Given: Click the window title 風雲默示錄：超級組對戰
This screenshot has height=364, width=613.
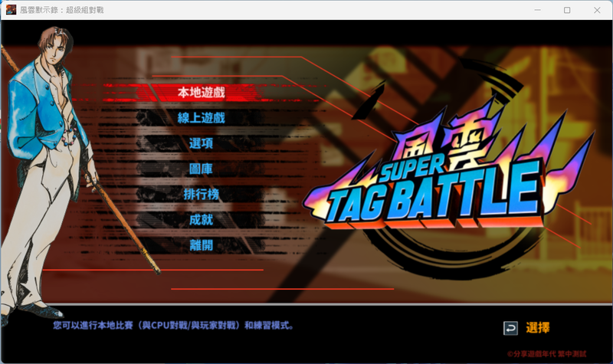Looking at the screenshot, I should pos(62,10).
